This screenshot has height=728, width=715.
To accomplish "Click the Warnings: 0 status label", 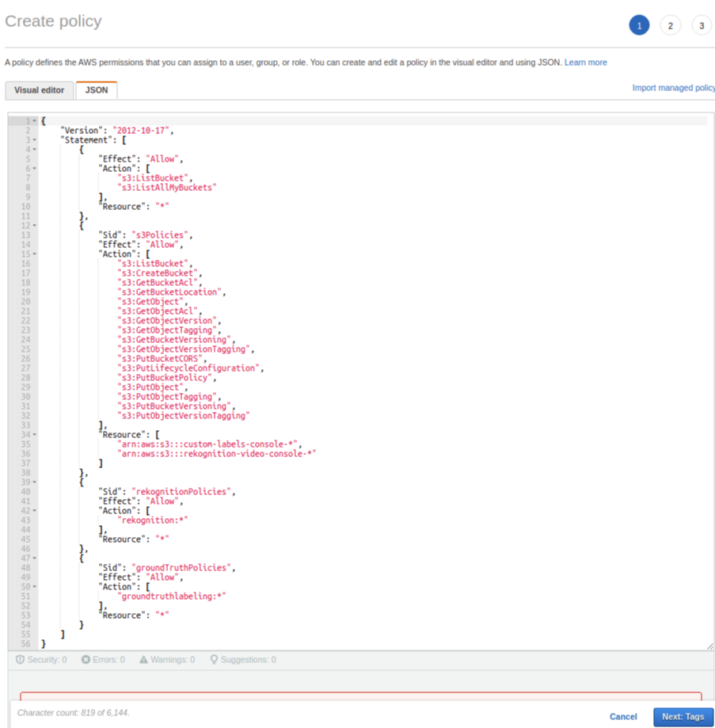I will click(x=173, y=660).
